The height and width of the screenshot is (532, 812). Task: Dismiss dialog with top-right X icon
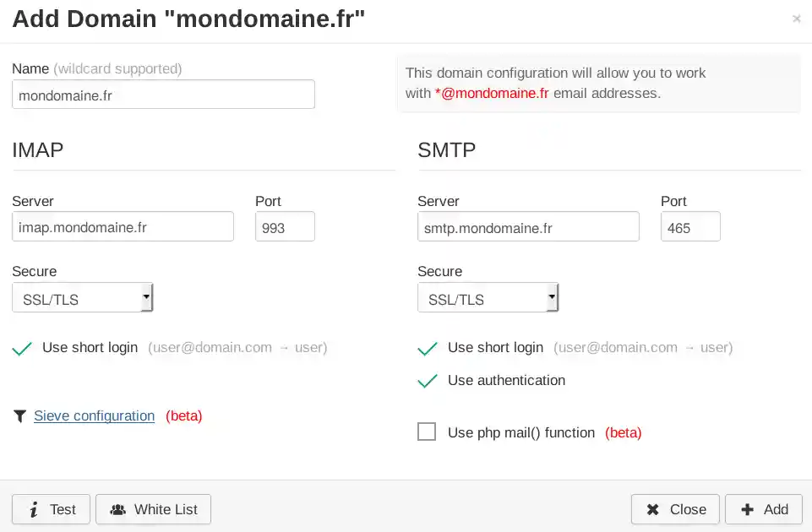[x=796, y=19]
